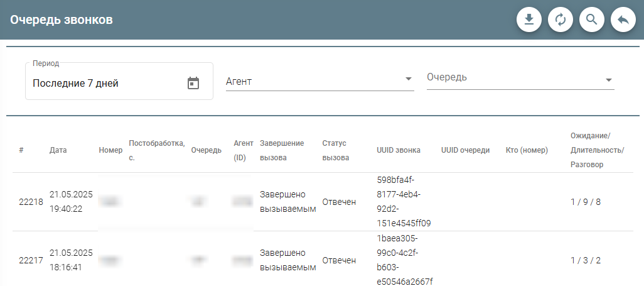Image resolution: width=644 pixels, height=286 pixels.
Task: Click UUID starting with 1baea305
Action: pos(405,260)
